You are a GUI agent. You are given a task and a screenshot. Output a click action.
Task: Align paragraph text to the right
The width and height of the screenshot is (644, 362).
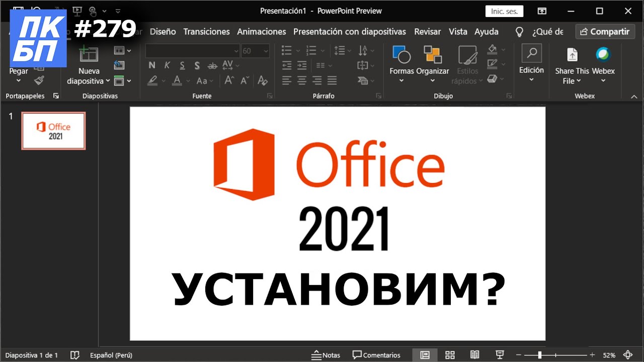tap(317, 80)
